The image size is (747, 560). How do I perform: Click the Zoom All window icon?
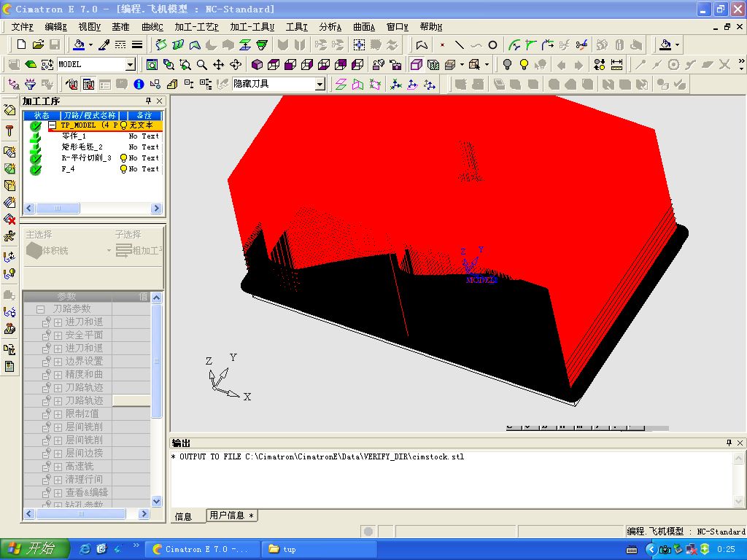(x=152, y=64)
